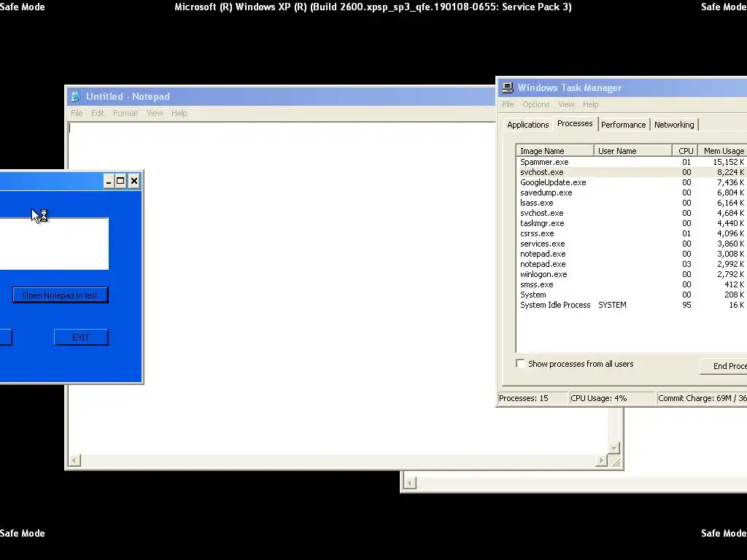
Task: Switch to the Performance tab
Action: point(623,125)
